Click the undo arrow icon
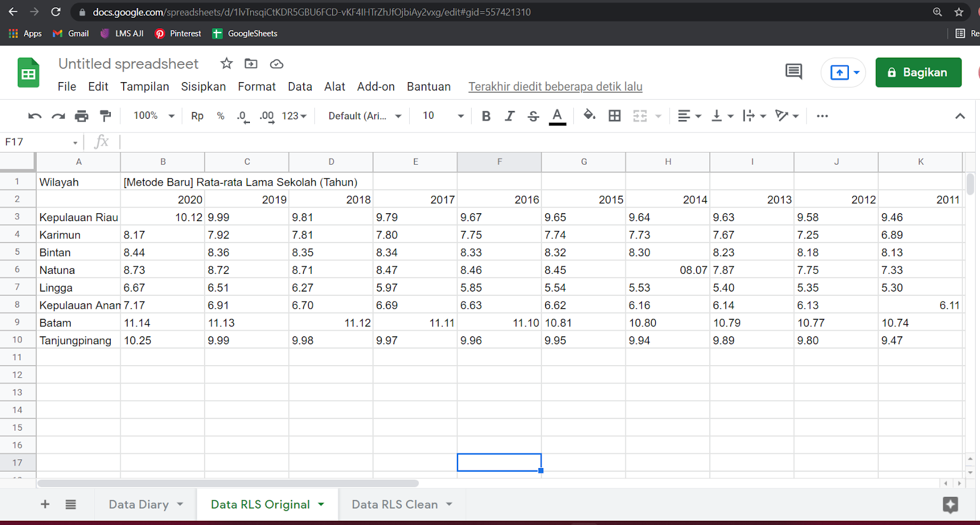The width and height of the screenshot is (980, 525). pyautogui.click(x=35, y=116)
